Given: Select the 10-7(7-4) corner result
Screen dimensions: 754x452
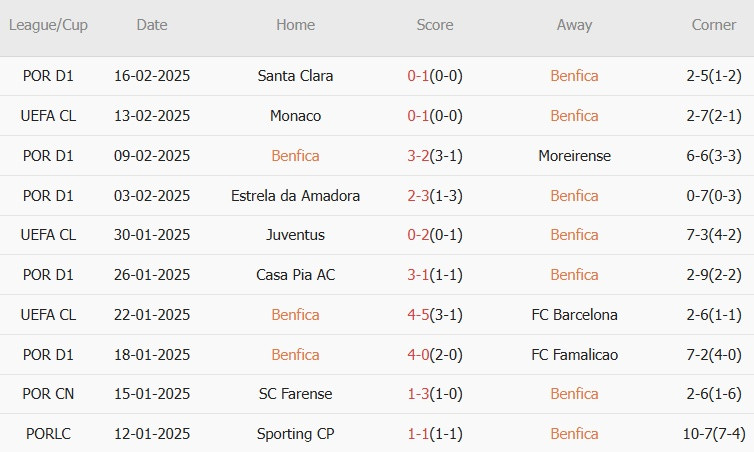Looking at the screenshot, I should coord(714,434).
